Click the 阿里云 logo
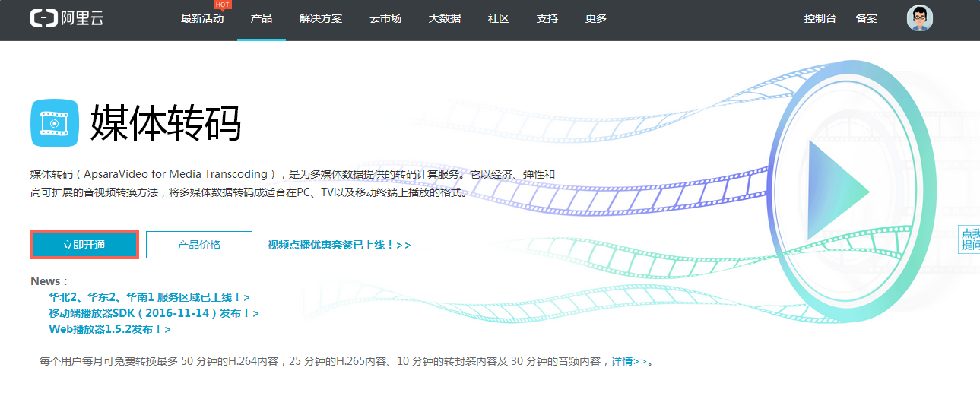 pos(66,18)
